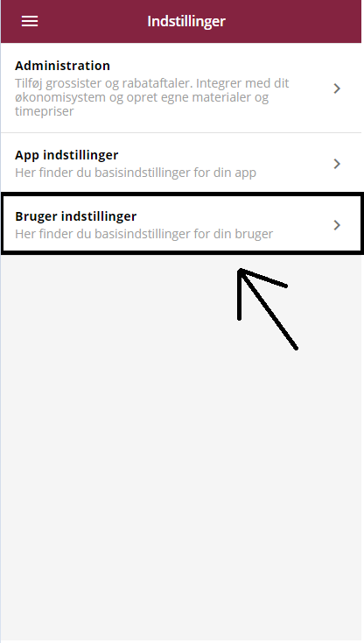364x643 pixels.
Task: Select the highlighted Bruger indstillinger row
Action: [x=182, y=223]
